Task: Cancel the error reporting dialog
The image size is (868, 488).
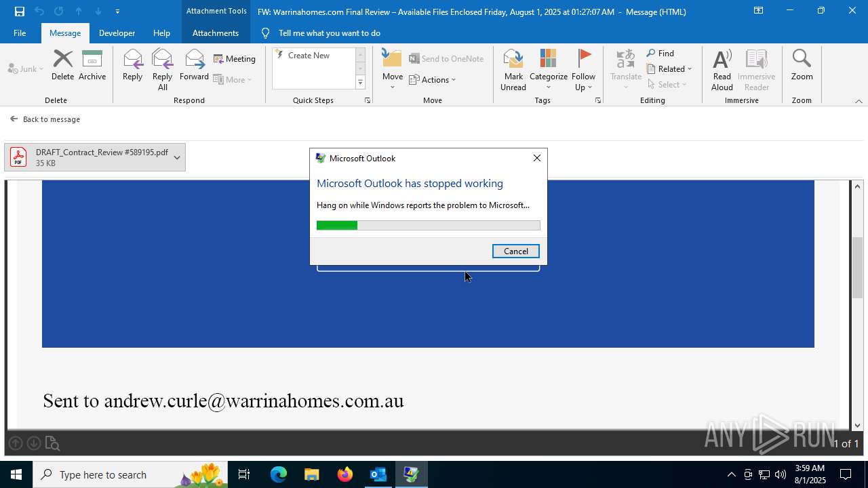Action: (515, 251)
